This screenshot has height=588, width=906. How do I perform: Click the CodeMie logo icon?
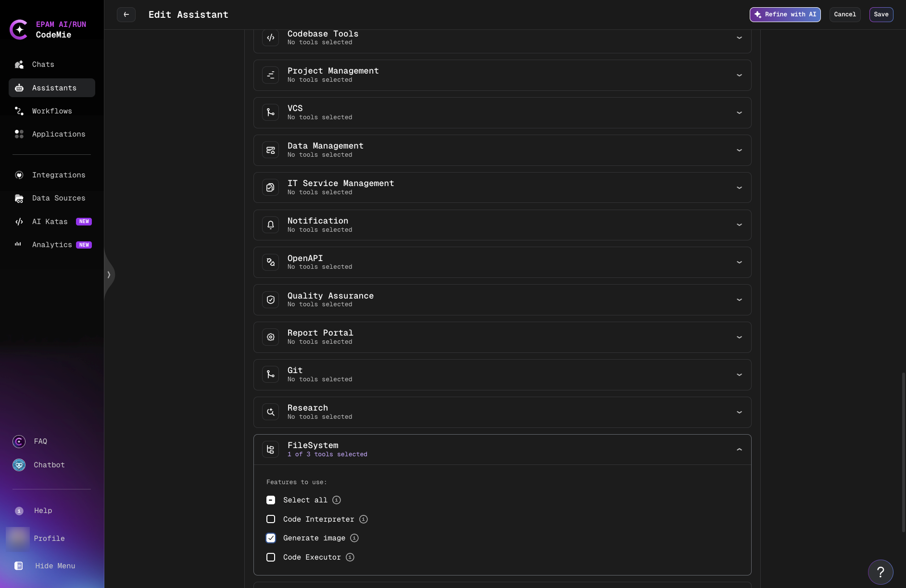(19, 29)
